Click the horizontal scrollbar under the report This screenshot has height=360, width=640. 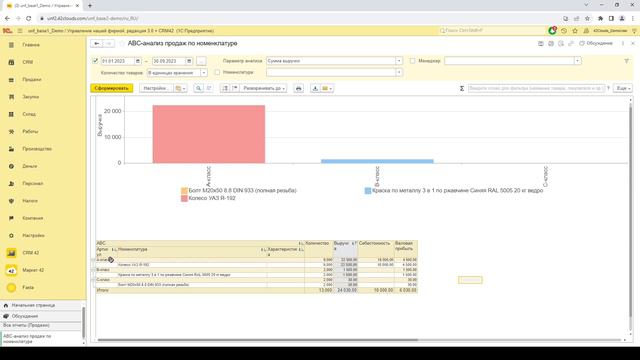[257, 340]
